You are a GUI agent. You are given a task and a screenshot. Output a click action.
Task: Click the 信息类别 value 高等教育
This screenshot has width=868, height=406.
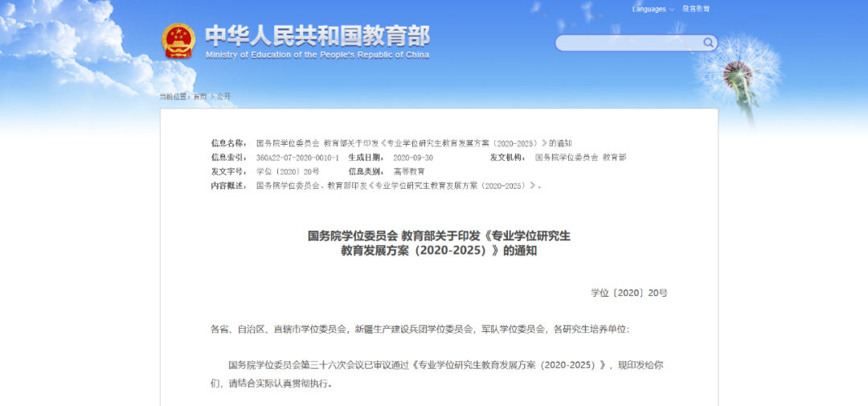[409, 172]
